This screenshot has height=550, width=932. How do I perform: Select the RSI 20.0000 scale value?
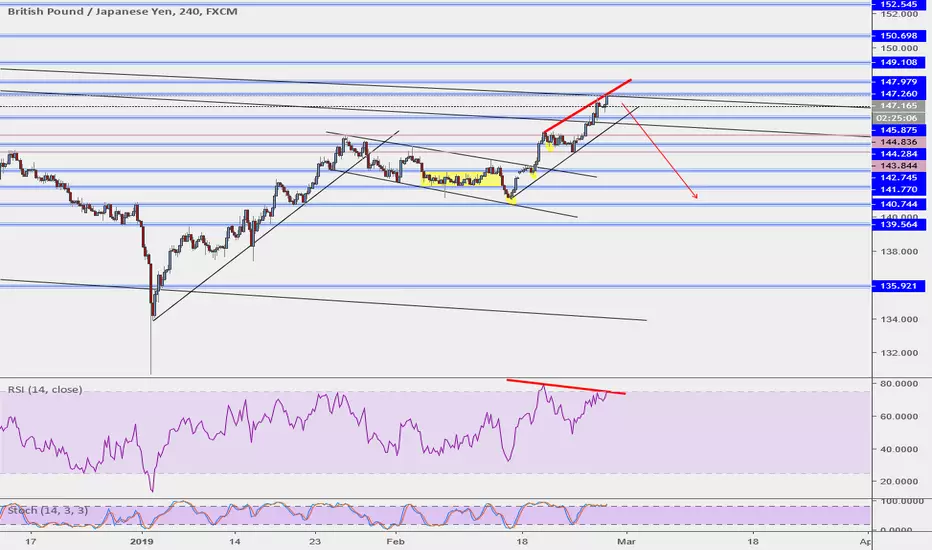pos(899,481)
